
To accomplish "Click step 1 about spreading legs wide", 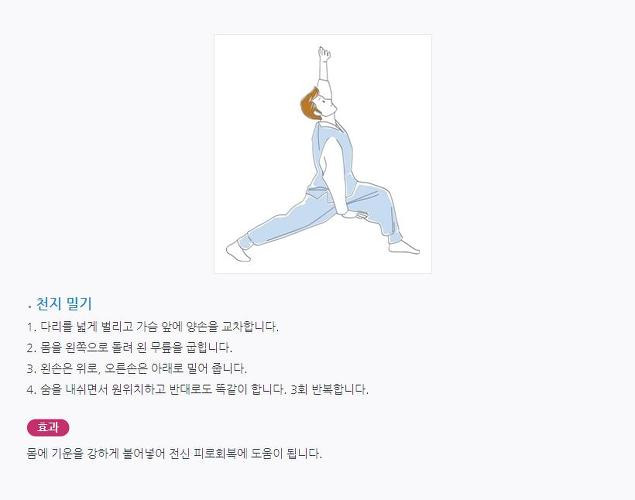I will tap(153, 326).
